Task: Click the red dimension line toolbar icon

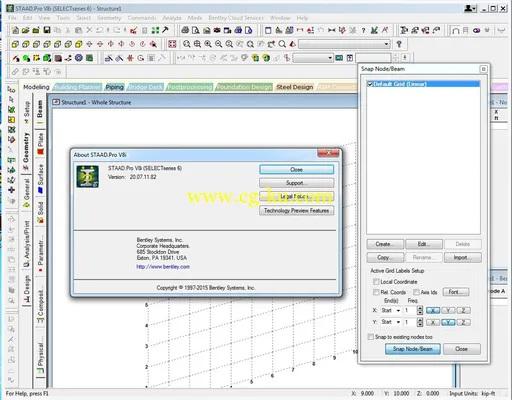Action: point(300,30)
